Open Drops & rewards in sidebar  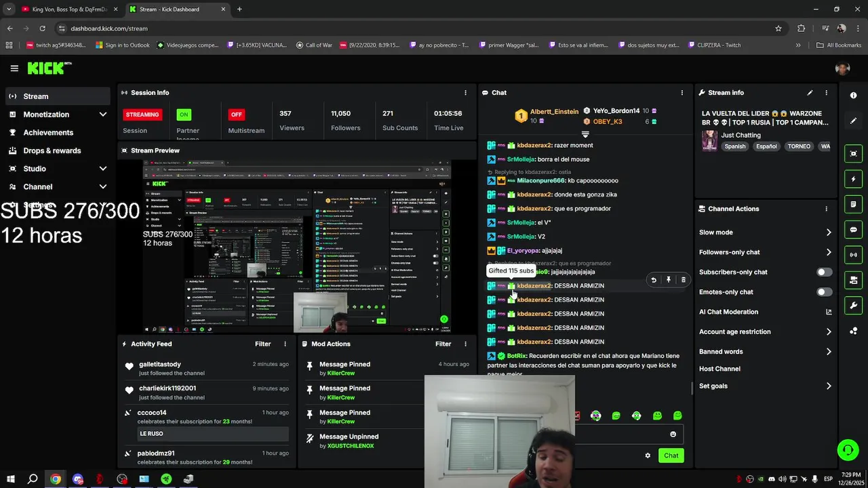coord(57,150)
